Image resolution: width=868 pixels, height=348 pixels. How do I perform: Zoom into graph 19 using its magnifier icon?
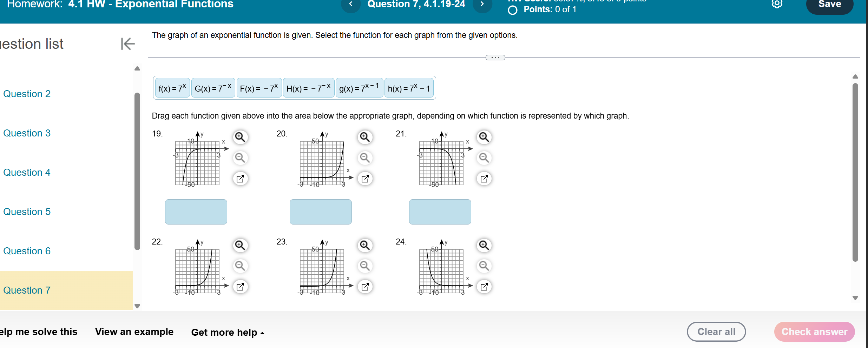240,137
